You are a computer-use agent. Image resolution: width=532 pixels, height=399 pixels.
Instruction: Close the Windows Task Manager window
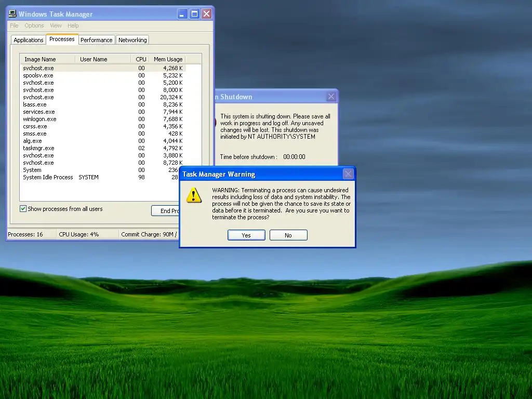(206, 14)
